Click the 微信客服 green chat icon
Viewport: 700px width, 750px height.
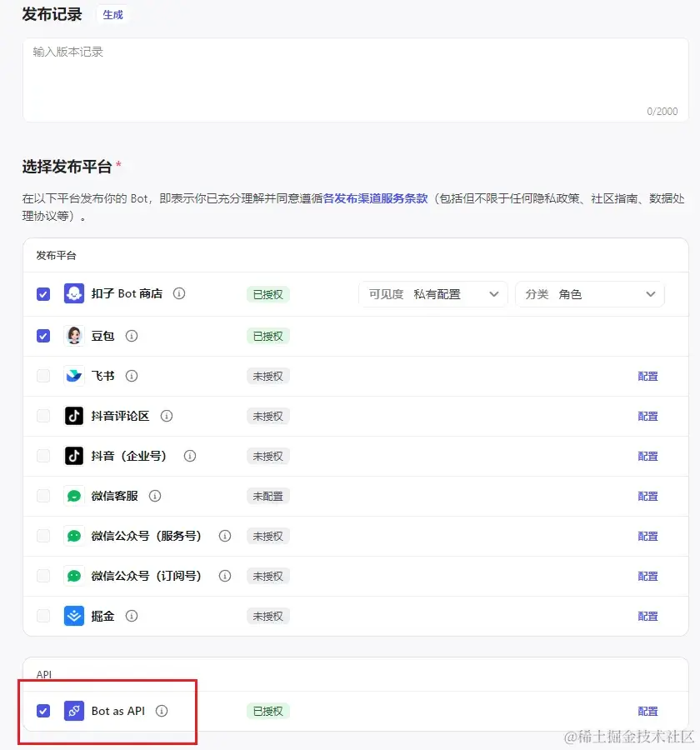(74, 496)
